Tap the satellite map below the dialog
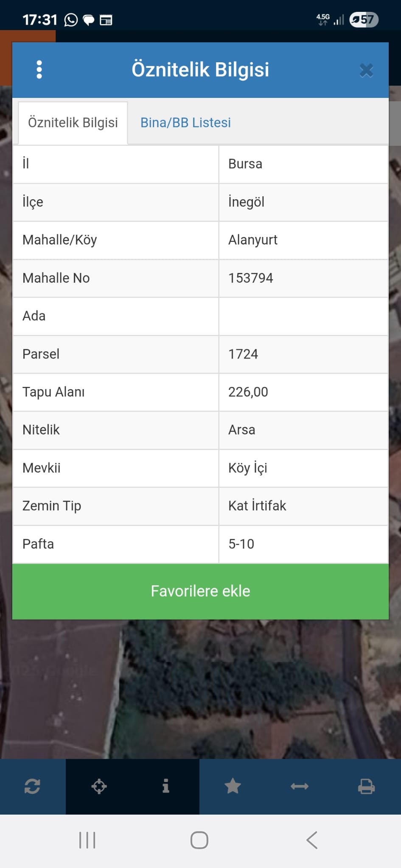The width and height of the screenshot is (401, 868). 200,689
